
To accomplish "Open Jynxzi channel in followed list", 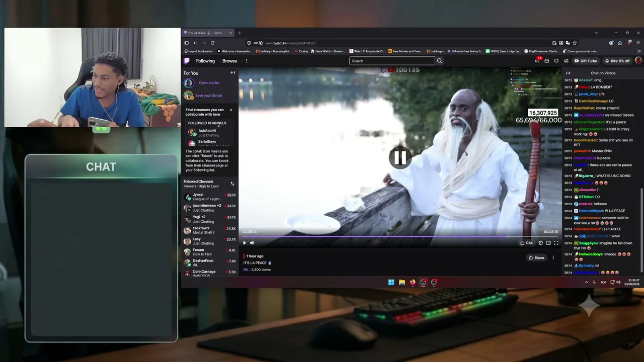I will click(210, 197).
